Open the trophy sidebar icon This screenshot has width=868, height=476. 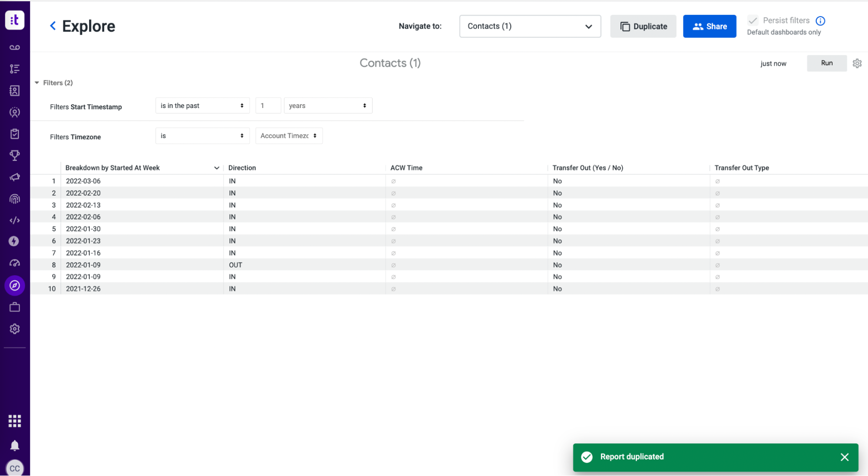(15, 155)
